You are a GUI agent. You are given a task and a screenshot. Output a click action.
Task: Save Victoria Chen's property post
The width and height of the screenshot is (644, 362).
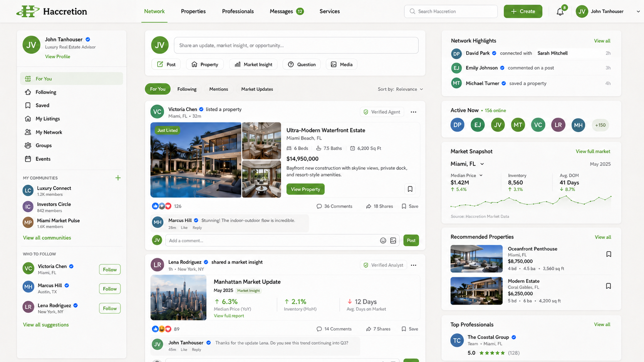410,206
